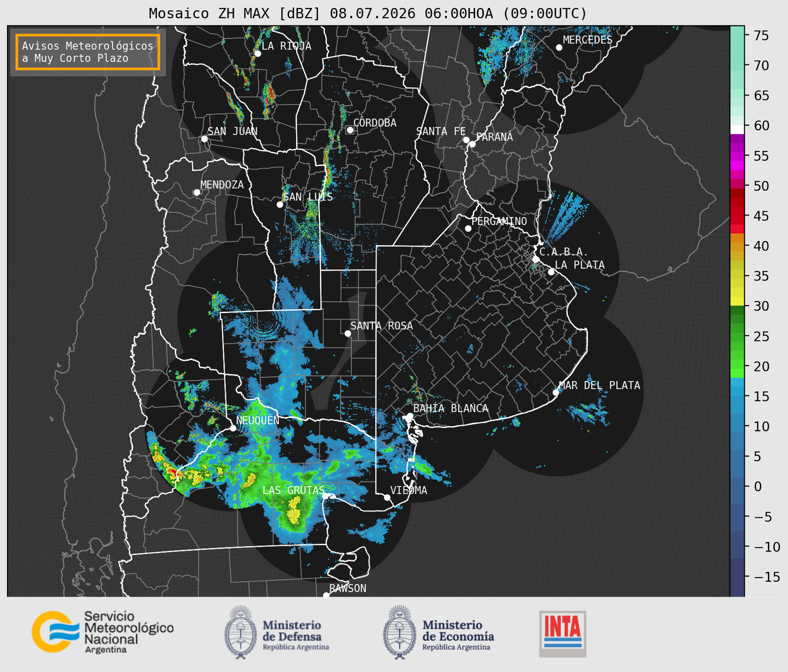
Task: Click the Avisos Meteorológicos a Muy Corto Plazo box
Action: 88,52
